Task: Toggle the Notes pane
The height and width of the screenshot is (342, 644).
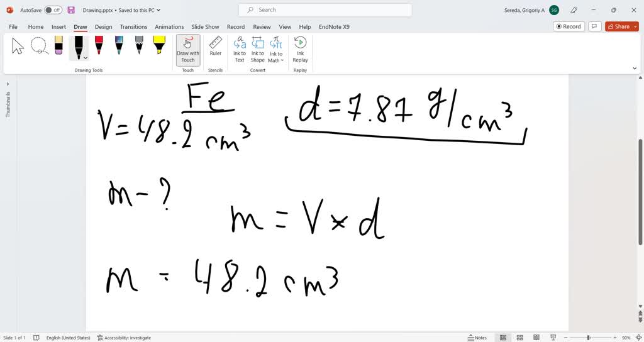Action: 477,338
